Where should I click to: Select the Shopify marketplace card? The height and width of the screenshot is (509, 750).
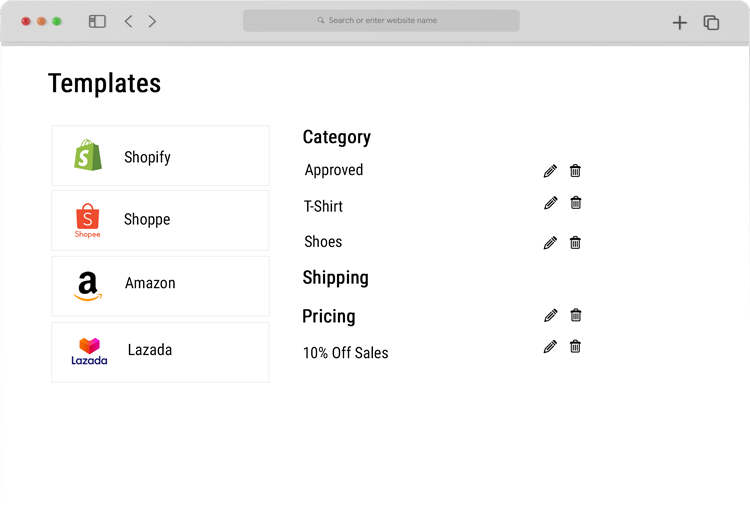160,155
